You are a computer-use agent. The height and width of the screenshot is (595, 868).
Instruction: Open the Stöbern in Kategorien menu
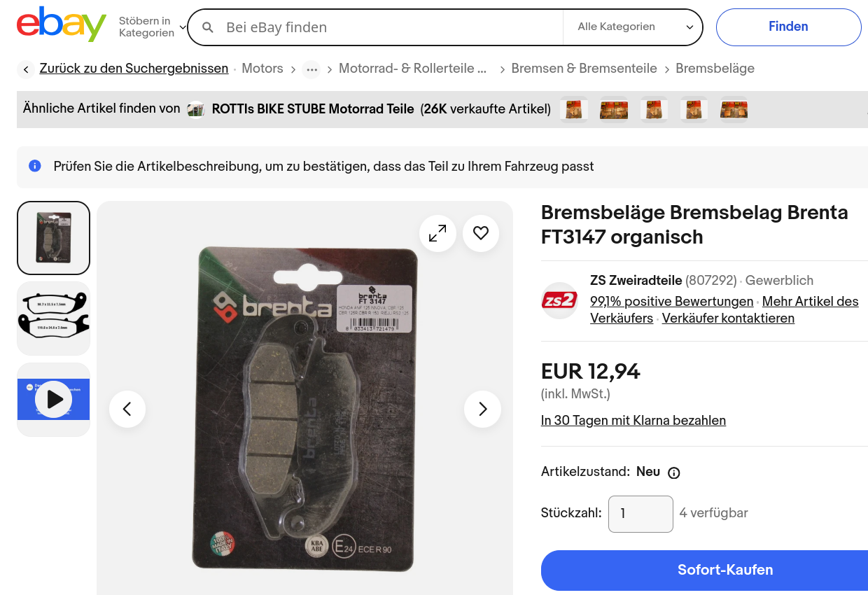[153, 27]
